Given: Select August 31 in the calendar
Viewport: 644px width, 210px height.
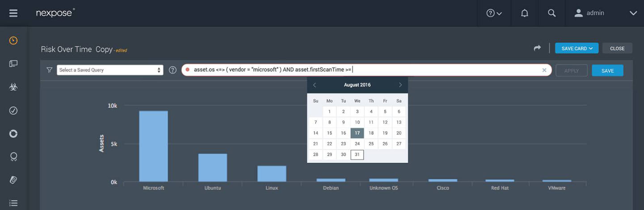Looking at the screenshot, I should 357,154.
